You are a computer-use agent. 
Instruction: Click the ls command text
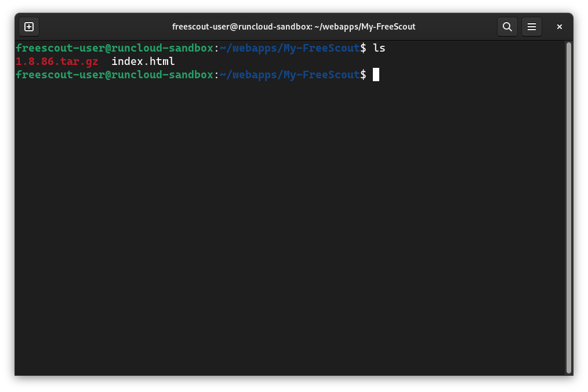coord(379,48)
